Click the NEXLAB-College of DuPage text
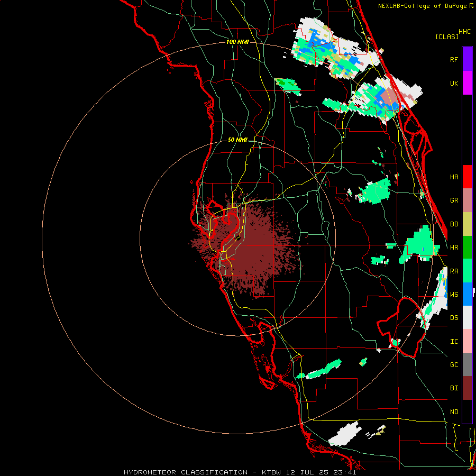This screenshot has height=476, width=476. click(x=422, y=6)
